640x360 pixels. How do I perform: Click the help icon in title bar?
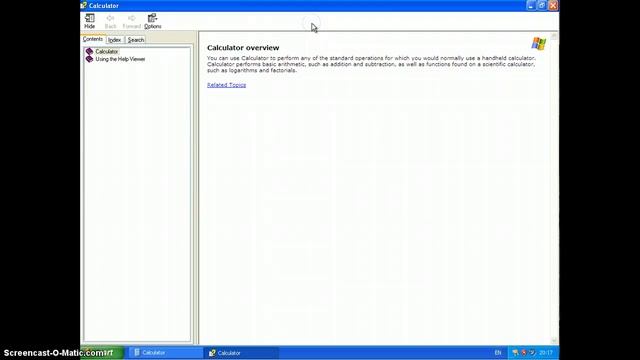pos(84,5)
